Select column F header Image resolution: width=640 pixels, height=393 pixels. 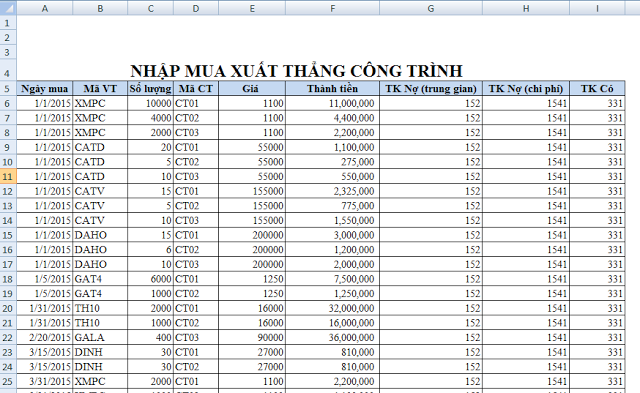[x=332, y=8]
